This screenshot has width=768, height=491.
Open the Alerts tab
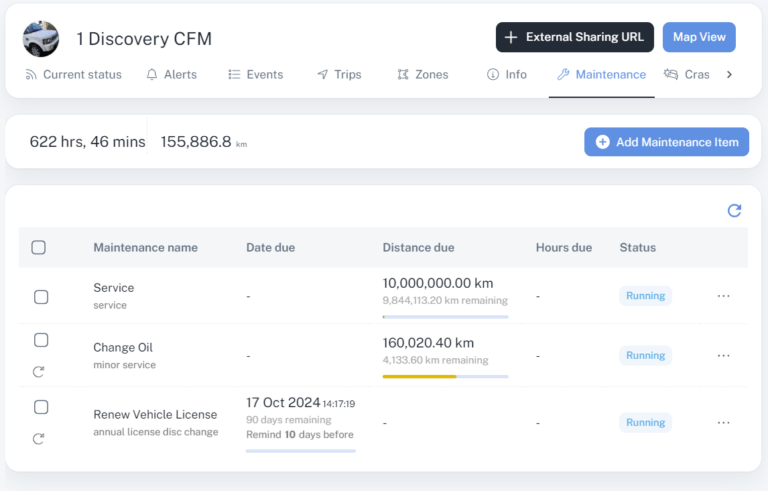pyautogui.click(x=171, y=75)
